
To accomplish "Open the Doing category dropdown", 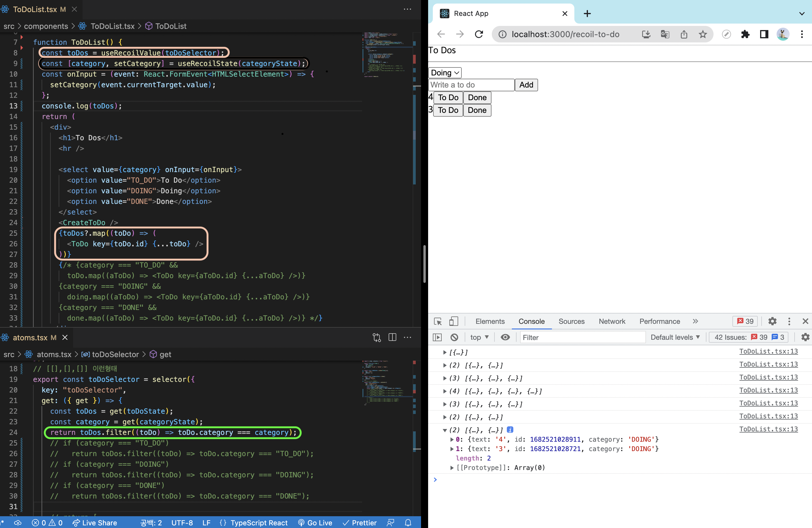I will pos(445,72).
